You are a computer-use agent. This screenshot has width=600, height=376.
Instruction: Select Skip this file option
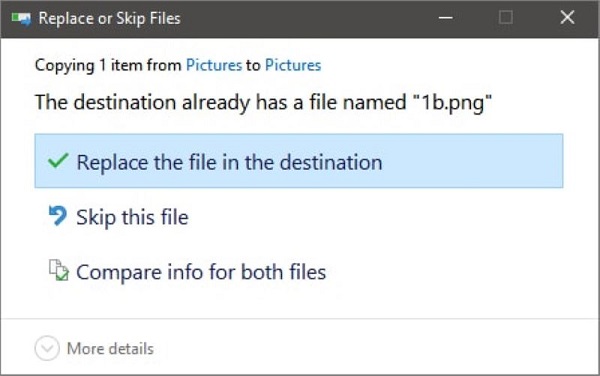[132, 217]
